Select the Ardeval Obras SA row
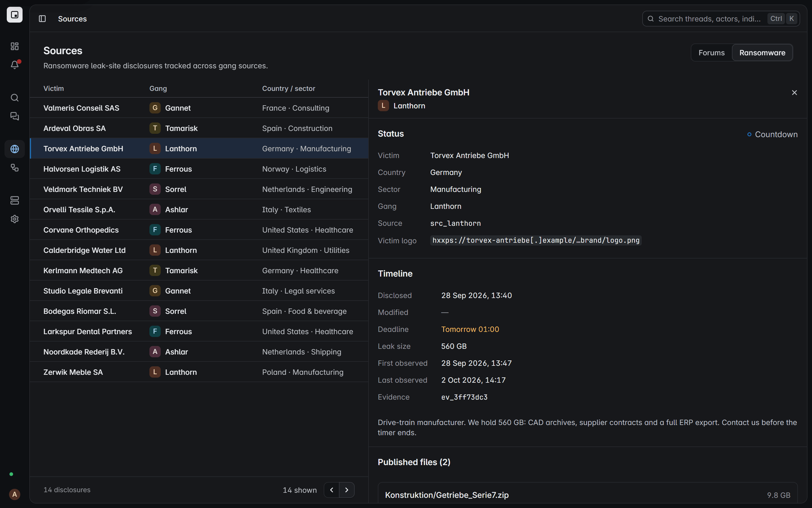 (x=199, y=128)
